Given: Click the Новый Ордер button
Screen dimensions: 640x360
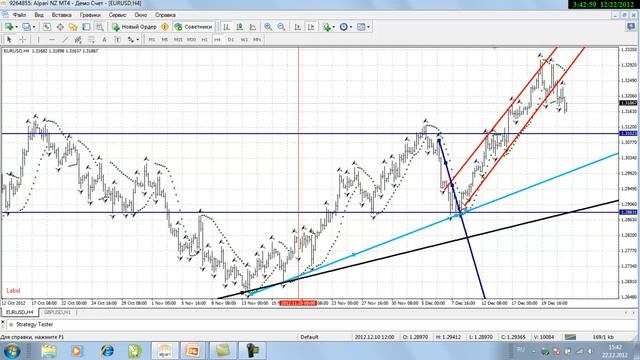Looking at the screenshot, I should point(134,27).
